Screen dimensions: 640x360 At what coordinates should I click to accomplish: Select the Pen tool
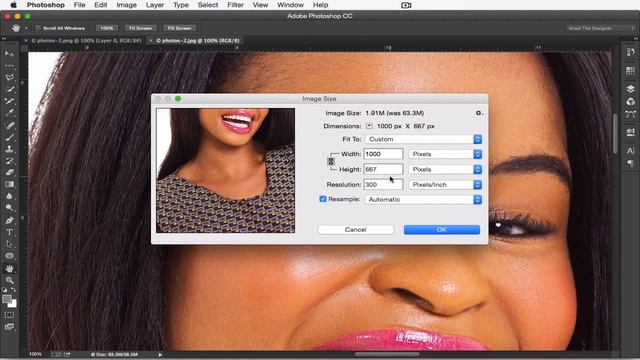[9, 221]
